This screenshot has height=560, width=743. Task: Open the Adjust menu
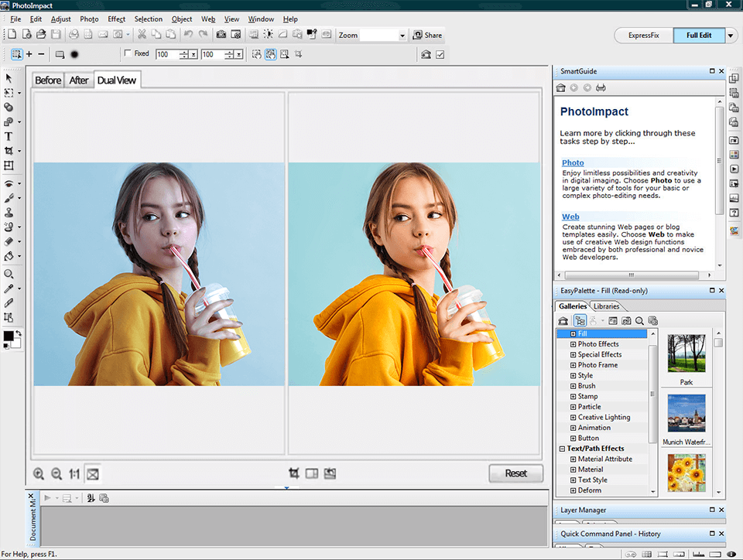[x=60, y=19]
